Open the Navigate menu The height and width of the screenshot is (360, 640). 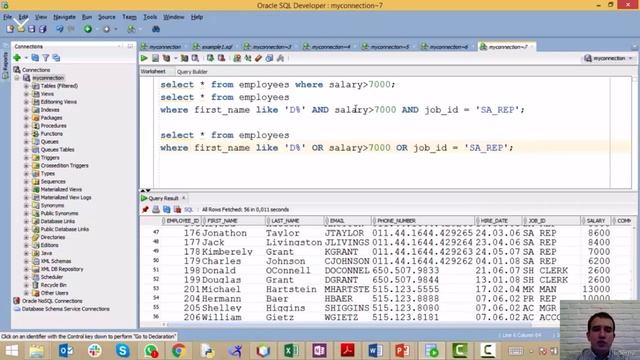(64, 17)
